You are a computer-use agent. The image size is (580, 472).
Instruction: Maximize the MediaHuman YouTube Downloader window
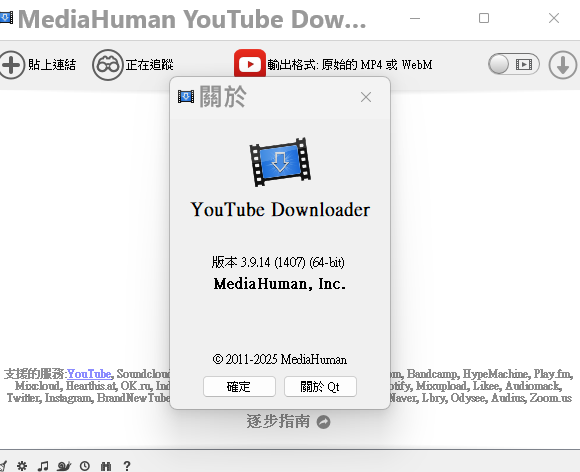pyautogui.click(x=484, y=18)
